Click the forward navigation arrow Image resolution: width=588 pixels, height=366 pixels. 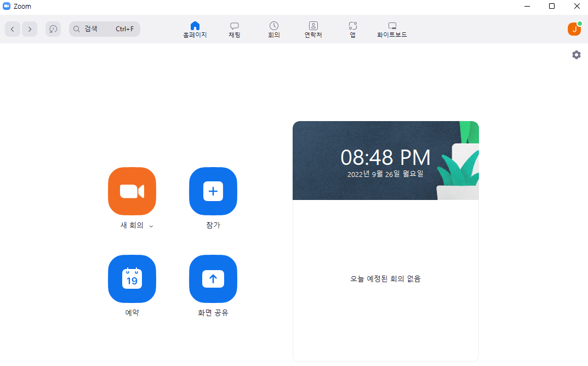tap(30, 29)
